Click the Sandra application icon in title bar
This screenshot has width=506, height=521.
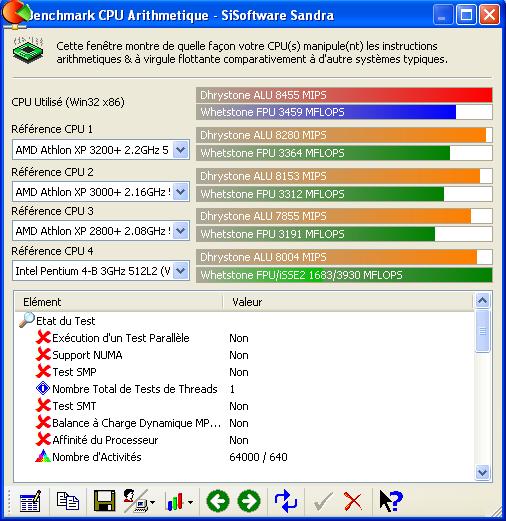point(15,14)
